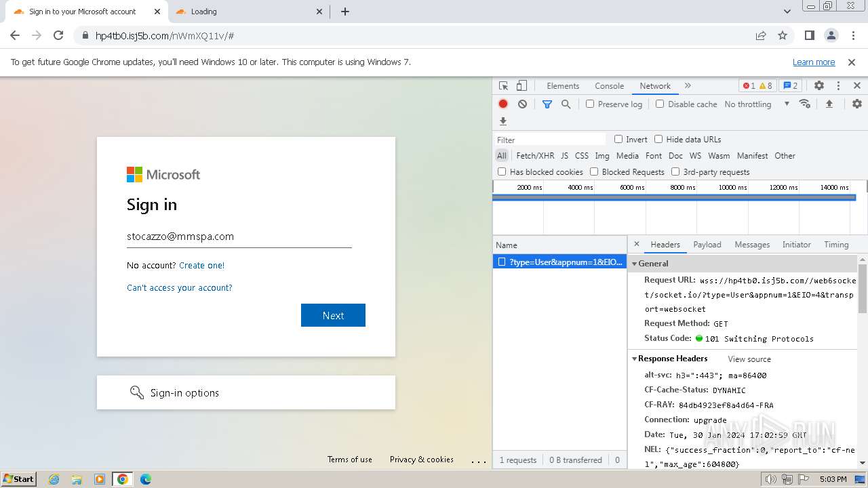The image size is (868, 488).
Task: Click the Next sign-in button
Action: (x=333, y=315)
